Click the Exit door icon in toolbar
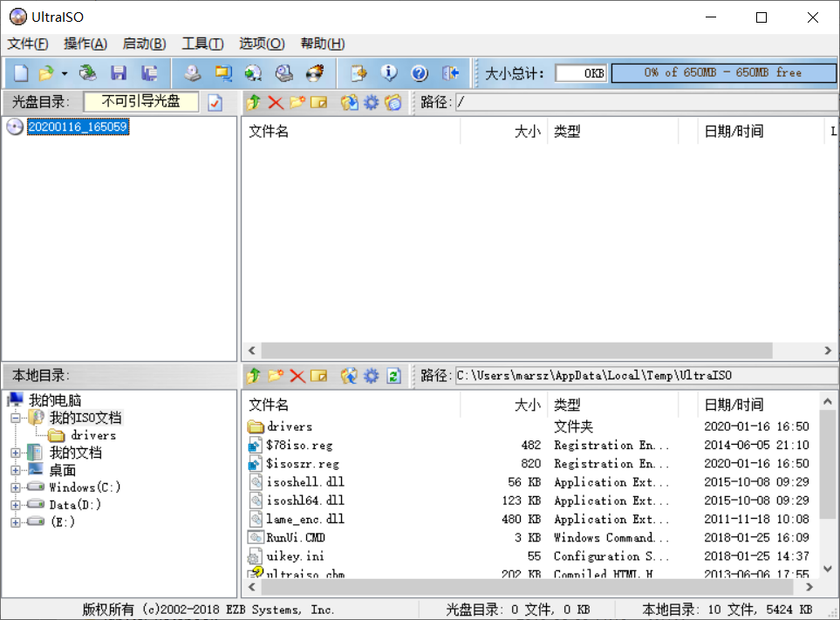This screenshot has width=840, height=620. click(450, 73)
